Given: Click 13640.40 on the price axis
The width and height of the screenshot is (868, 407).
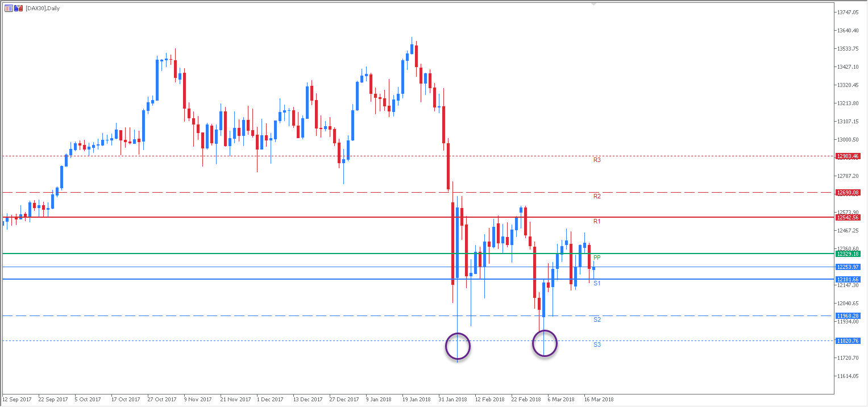Looking at the screenshot, I should coord(848,31).
